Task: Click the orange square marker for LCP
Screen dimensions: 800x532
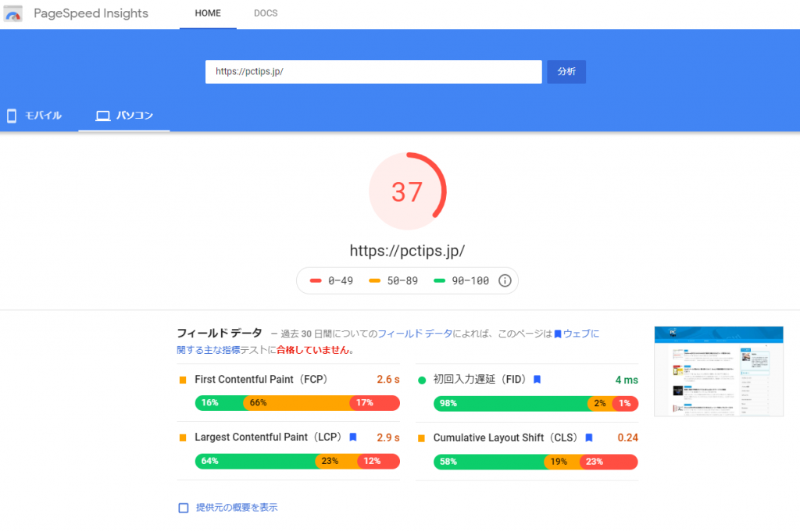Action: point(183,437)
